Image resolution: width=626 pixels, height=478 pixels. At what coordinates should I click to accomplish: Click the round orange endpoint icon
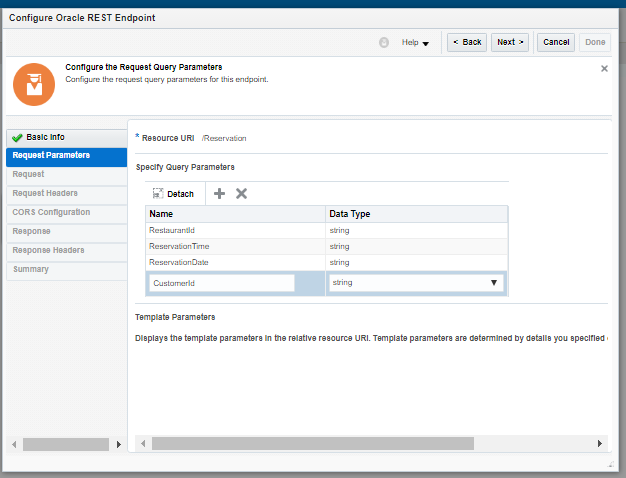[x=34, y=84]
